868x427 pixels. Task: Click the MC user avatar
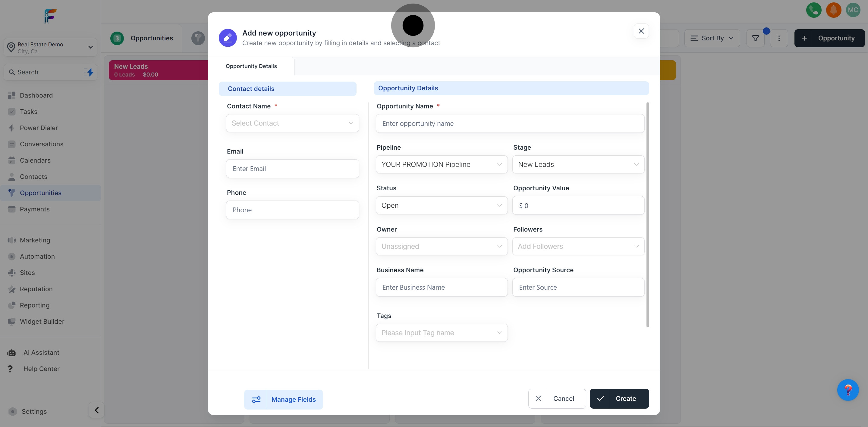(853, 10)
